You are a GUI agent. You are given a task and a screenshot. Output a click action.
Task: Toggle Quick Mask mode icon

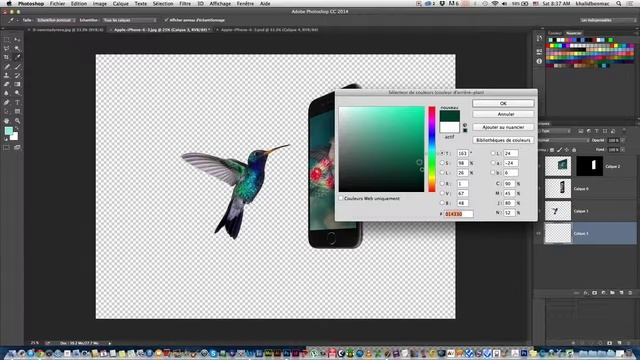tap(7, 147)
